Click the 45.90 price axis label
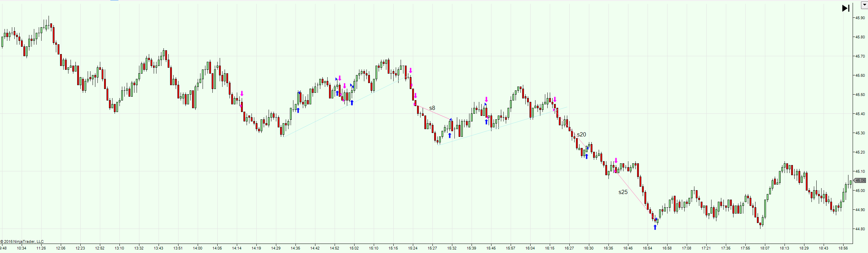The width and height of the screenshot is (868, 253). pos(860,18)
